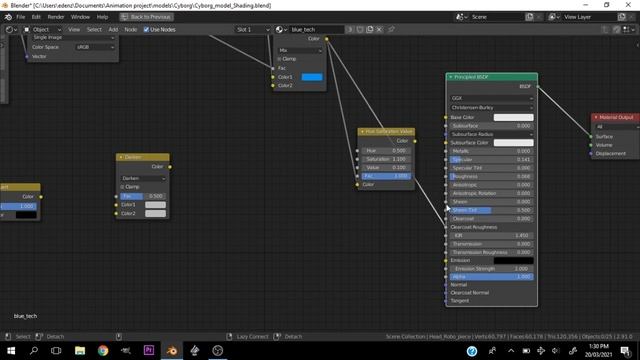640x360 pixels.
Task: Click the Back to Previous button
Action: pyautogui.click(x=147, y=17)
